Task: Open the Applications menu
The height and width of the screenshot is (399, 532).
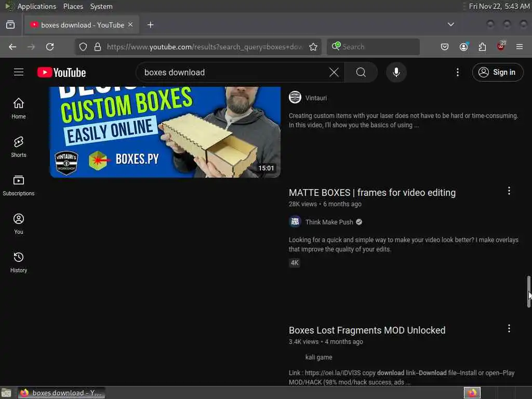Action: click(37, 6)
